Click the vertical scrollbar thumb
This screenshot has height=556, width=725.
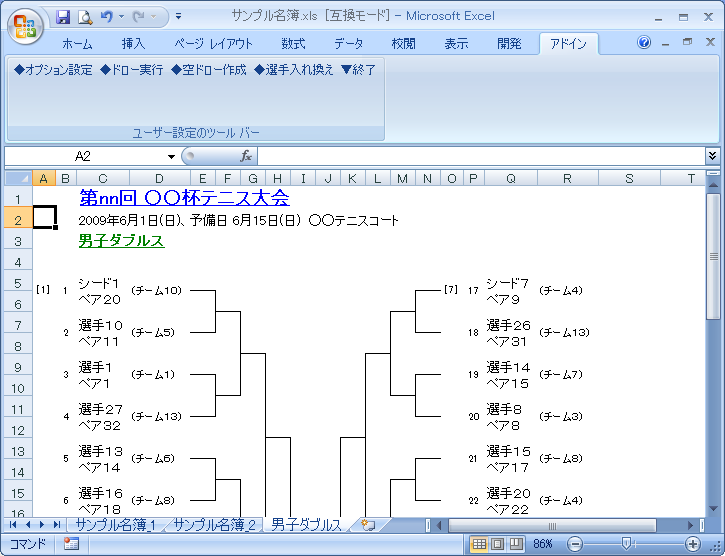(713, 256)
